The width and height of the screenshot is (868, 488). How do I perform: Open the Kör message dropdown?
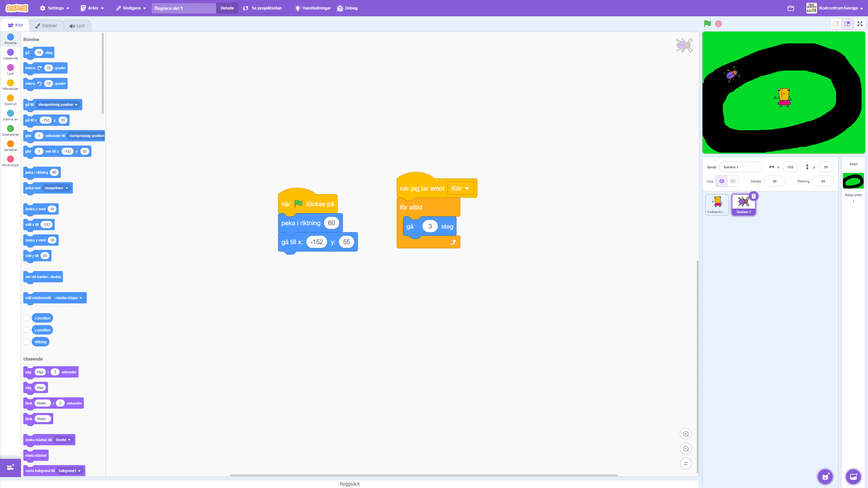[460, 188]
